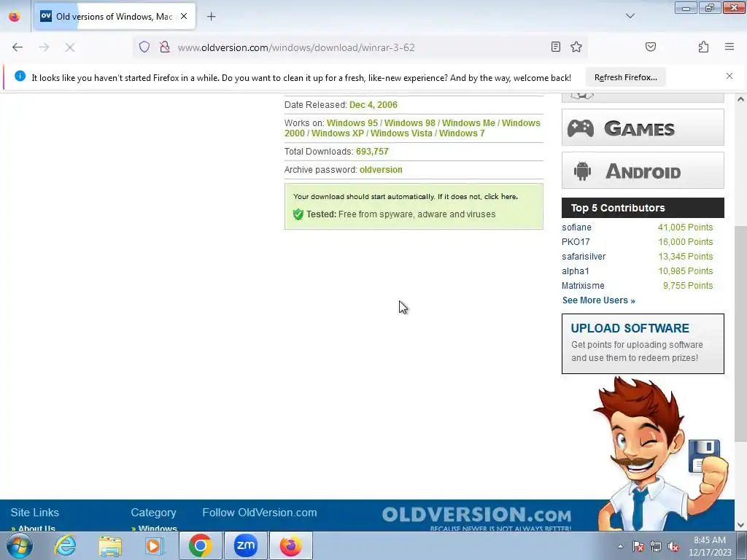
Task: Open contributor Matrixisme's profile
Action: pos(583,286)
